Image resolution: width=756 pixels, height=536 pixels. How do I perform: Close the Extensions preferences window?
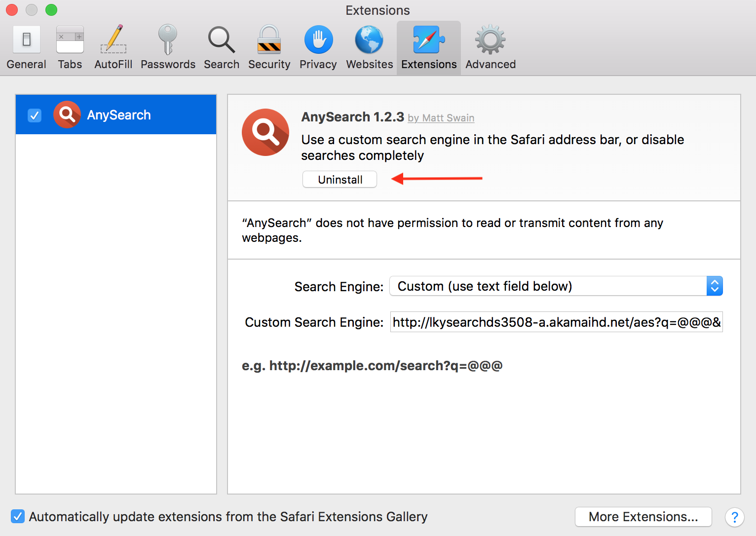pyautogui.click(x=12, y=9)
